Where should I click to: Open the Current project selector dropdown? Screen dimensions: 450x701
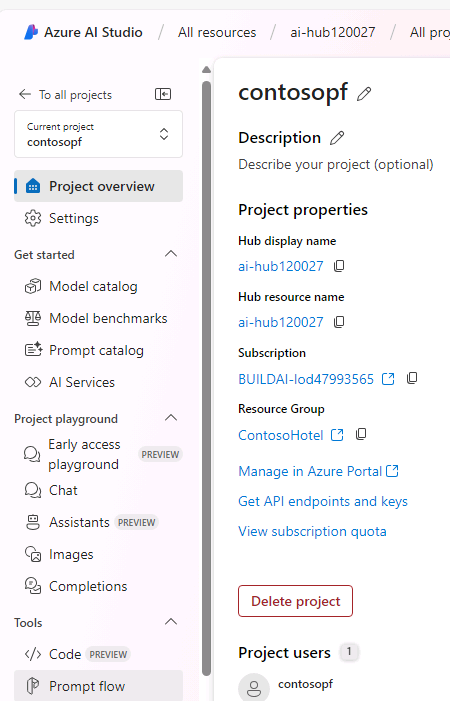tap(98, 134)
